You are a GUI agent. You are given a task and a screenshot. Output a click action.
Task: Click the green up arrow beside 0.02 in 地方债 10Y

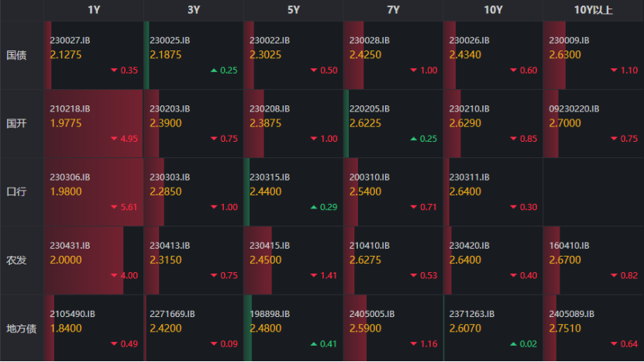pos(514,343)
